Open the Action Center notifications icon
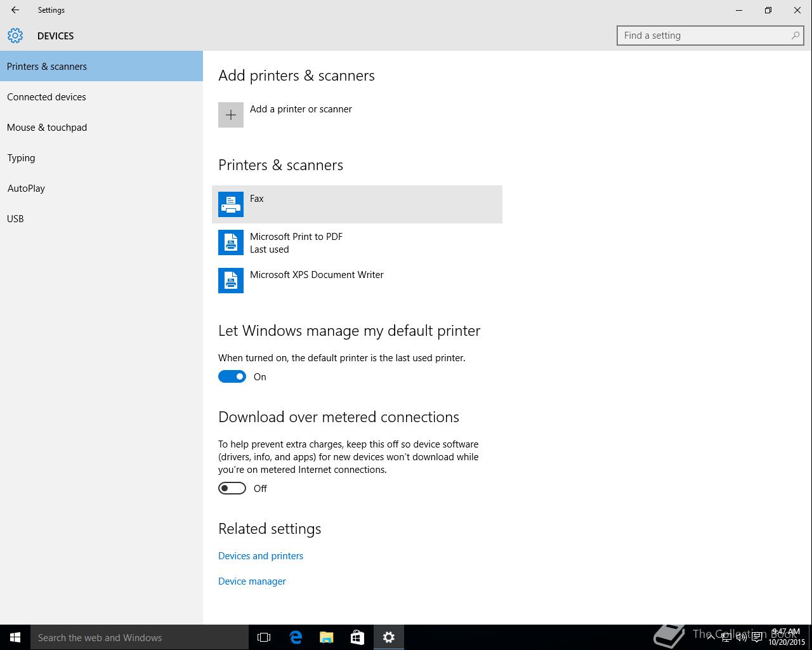The width and height of the screenshot is (812, 650). tap(757, 637)
